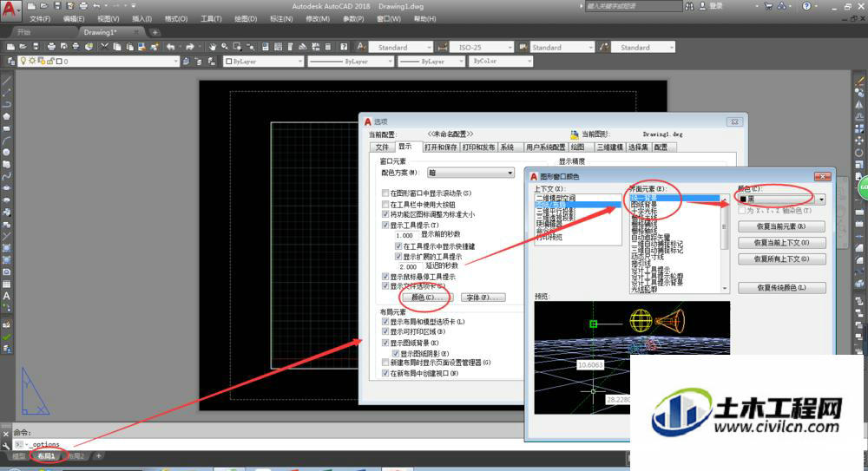Click Open folder icon in Quick Access toolbar

tap(44, 5)
